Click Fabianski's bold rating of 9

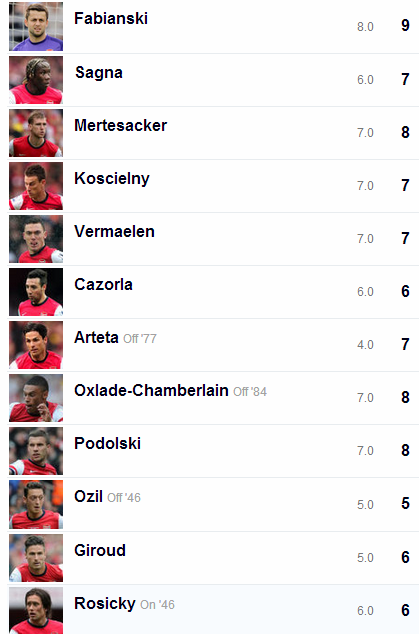(x=405, y=25)
